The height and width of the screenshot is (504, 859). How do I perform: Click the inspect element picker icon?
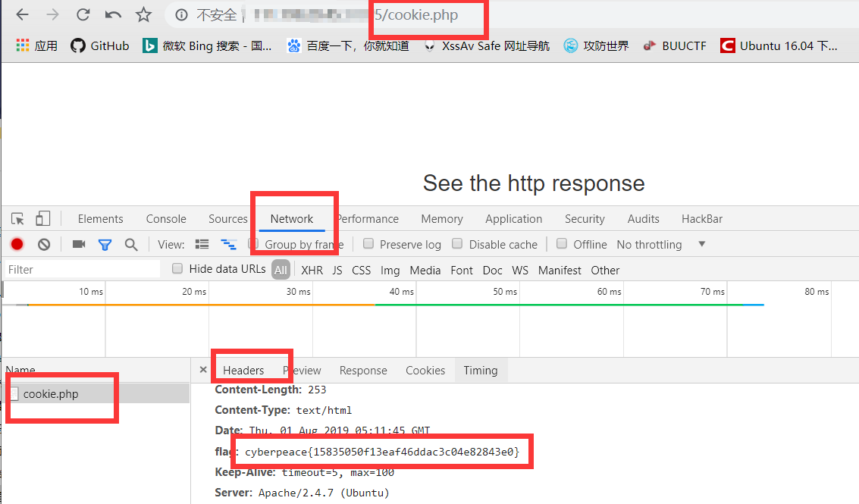(x=17, y=218)
